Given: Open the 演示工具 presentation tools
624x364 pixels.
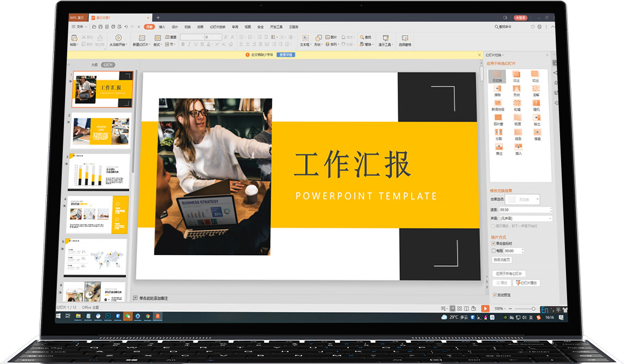Looking at the screenshot, I should point(385,38).
